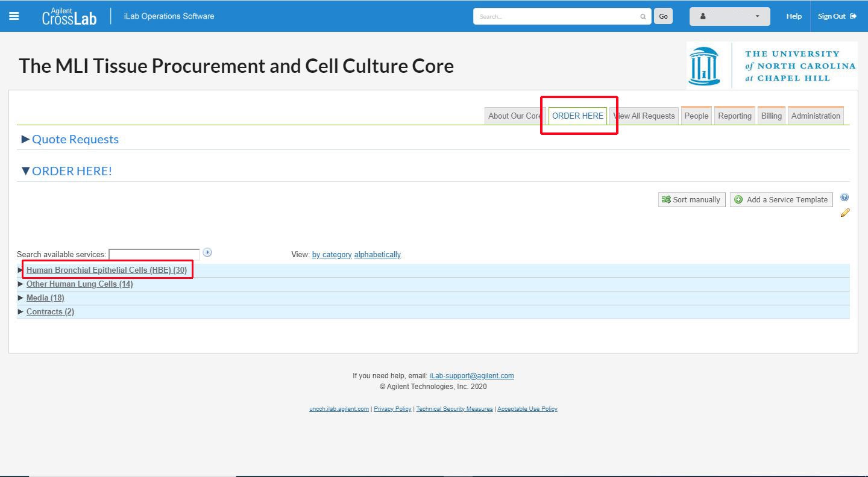Click the UNC Chapel Hill logo
The height and width of the screenshot is (477, 868).
pos(772,65)
